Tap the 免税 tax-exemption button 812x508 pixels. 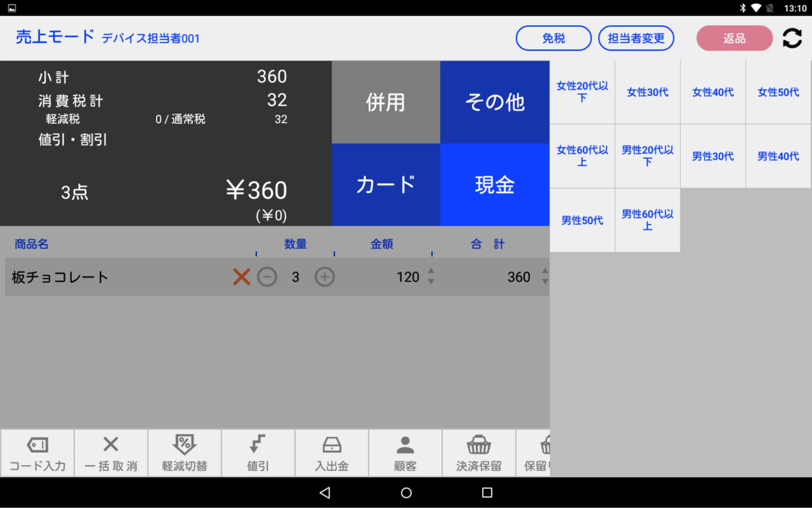(553, 38)
